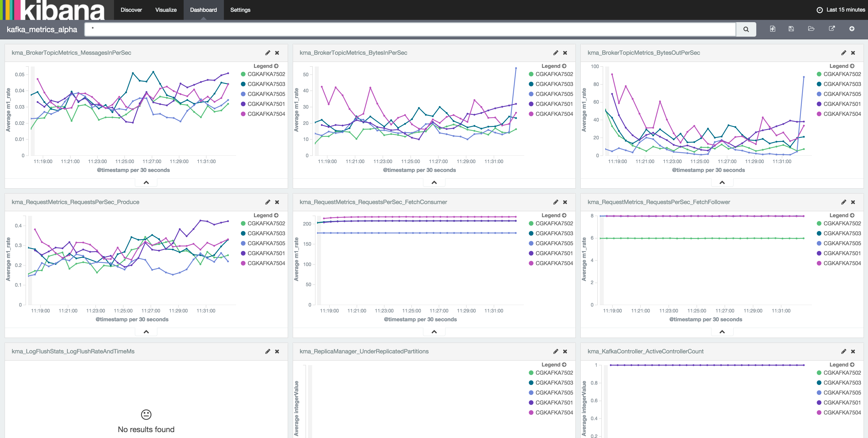Viewport: 868px width, 438px height.
Task: Expand the spy panel under MessagesInPerSec chart
Action: [146, 182]
